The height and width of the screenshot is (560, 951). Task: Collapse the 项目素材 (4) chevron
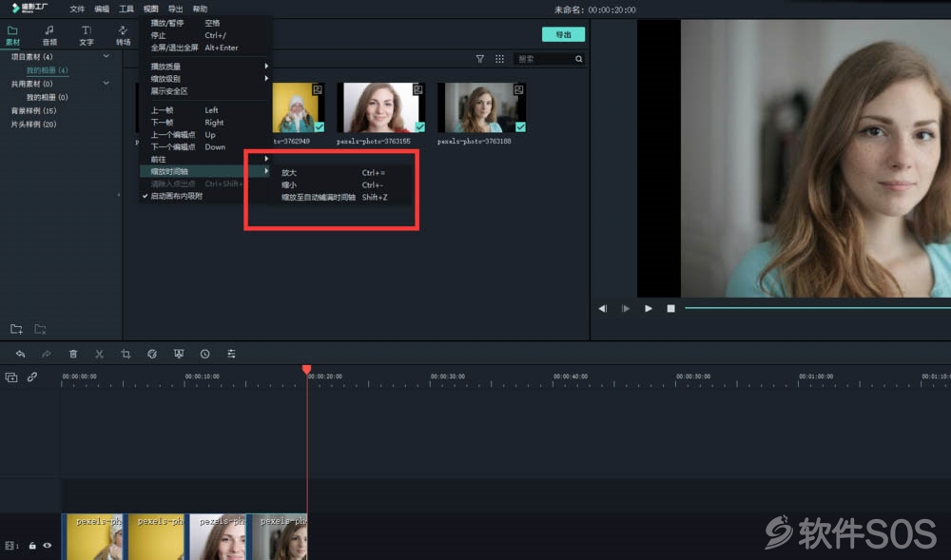[x=107, y=56]
